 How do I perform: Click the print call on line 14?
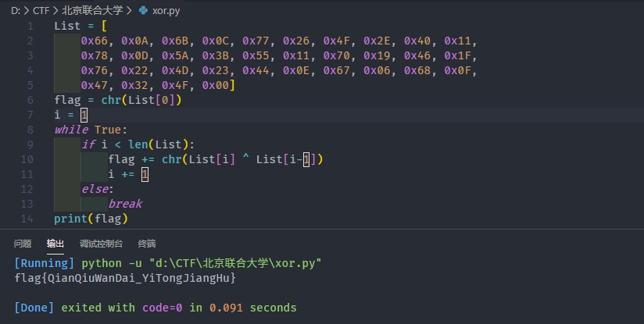[70, 219]
